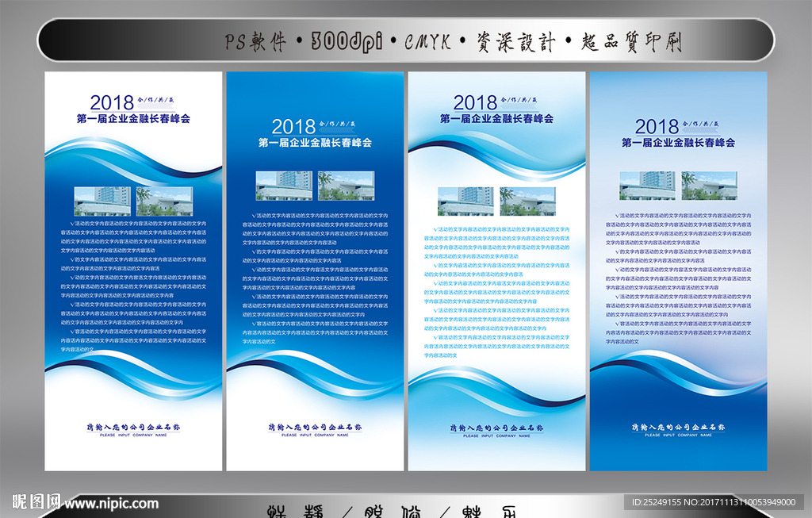Click the white 第一届企业金融长春峰会 title on the blue banner
Viewport: 812px width, 518px height.
coord(316,143)
